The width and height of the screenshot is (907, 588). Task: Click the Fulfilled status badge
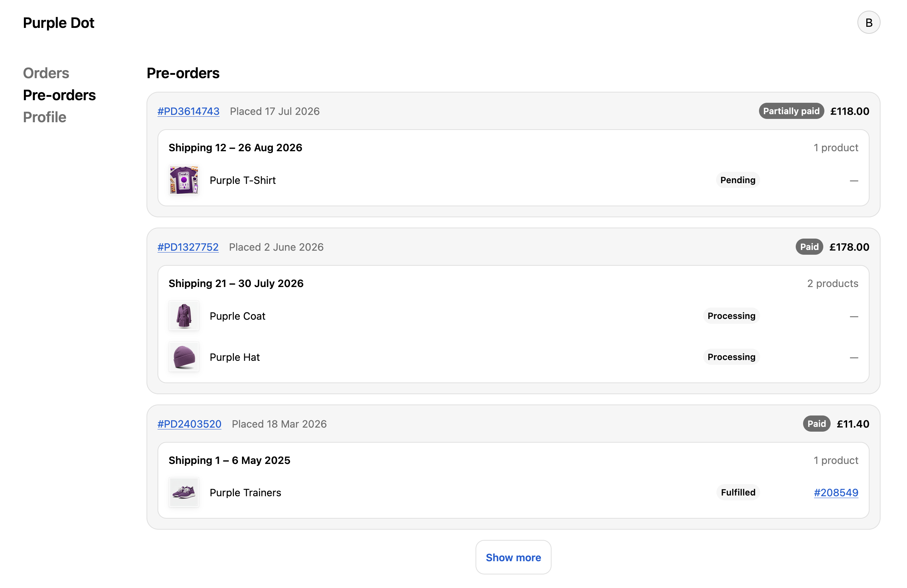coord(738,493)
